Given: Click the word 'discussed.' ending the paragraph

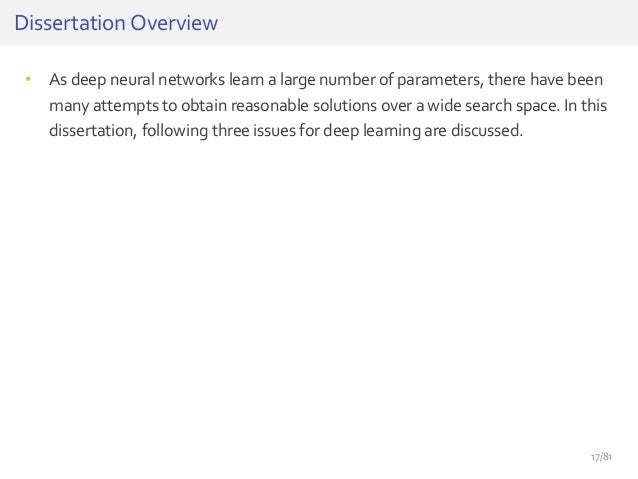Looking at the screenshot, I should [x=487, y=131].
